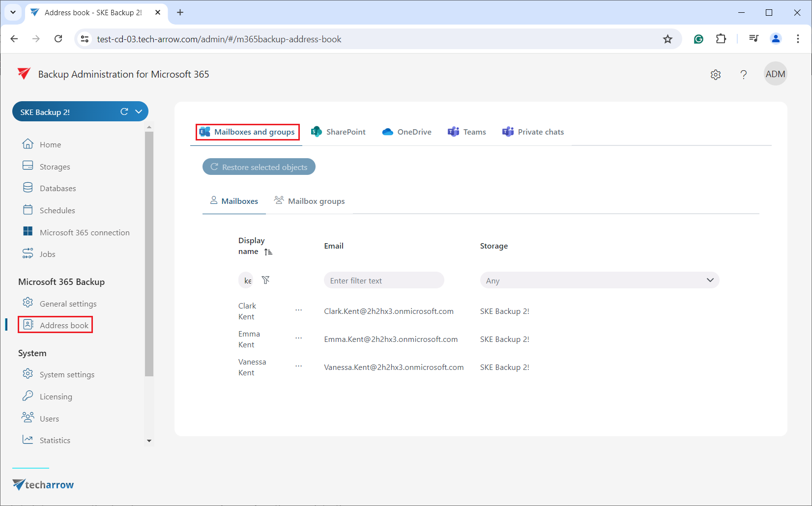The height and width of the screenshot is (506, 812).
Task: Clear the display name filter icon
Action: pos(265,280)
